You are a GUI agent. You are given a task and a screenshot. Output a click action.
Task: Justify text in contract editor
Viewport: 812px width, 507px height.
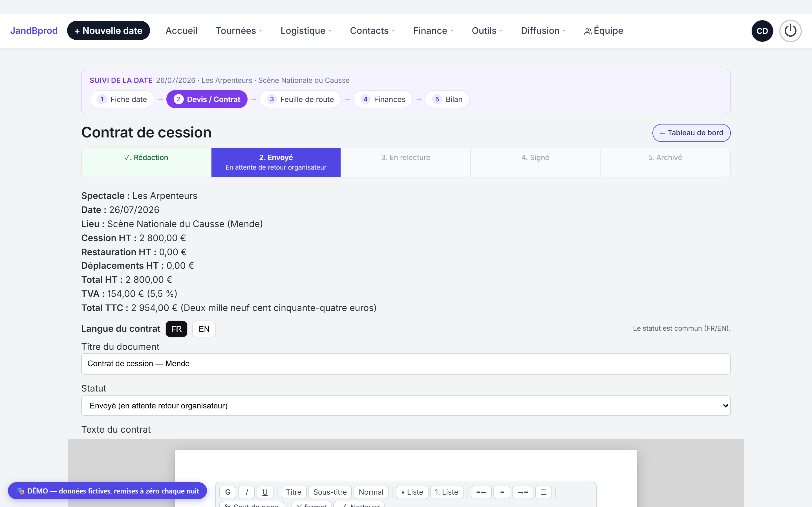pos(544,492)
